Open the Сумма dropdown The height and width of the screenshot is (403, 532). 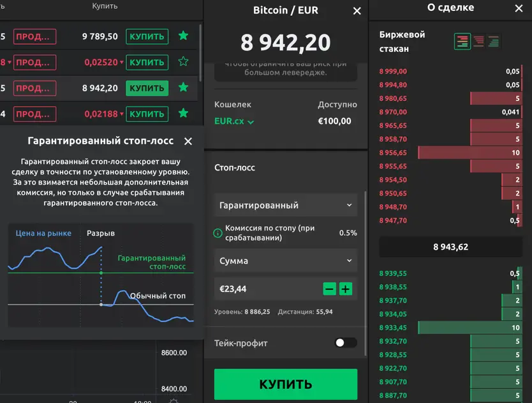[285, 261]
